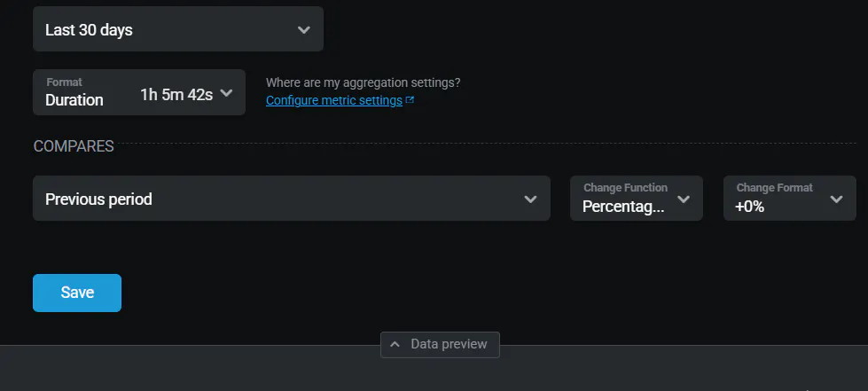Click the 1h 5m 42s sample value
Screen dimensions: 868x391
point(176,94)
